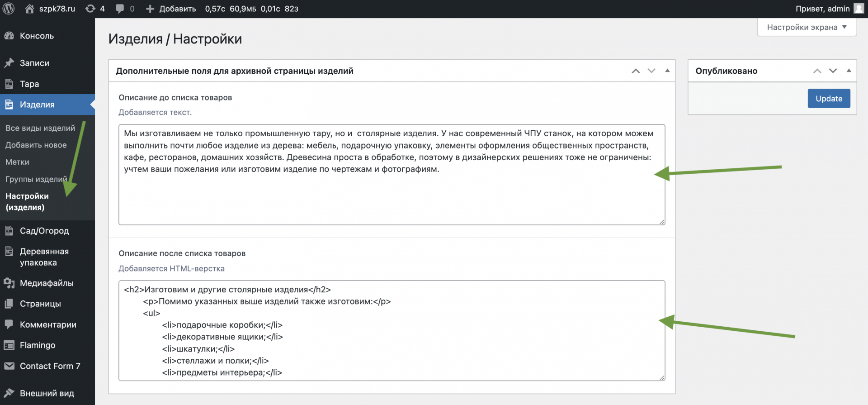This screenshot has width=868, height=405.
Task: Click the Добавить link in admin bar
Action: [x=178, y=9]
